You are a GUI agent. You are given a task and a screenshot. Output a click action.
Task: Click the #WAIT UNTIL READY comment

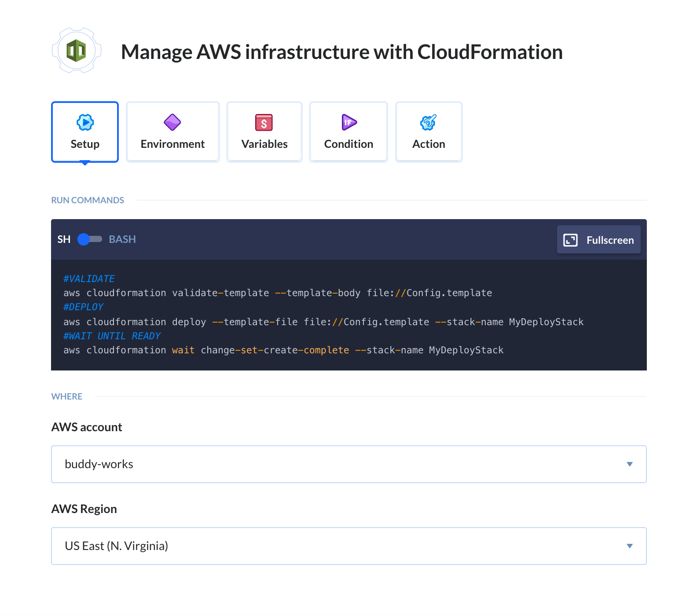pos(112,336)
